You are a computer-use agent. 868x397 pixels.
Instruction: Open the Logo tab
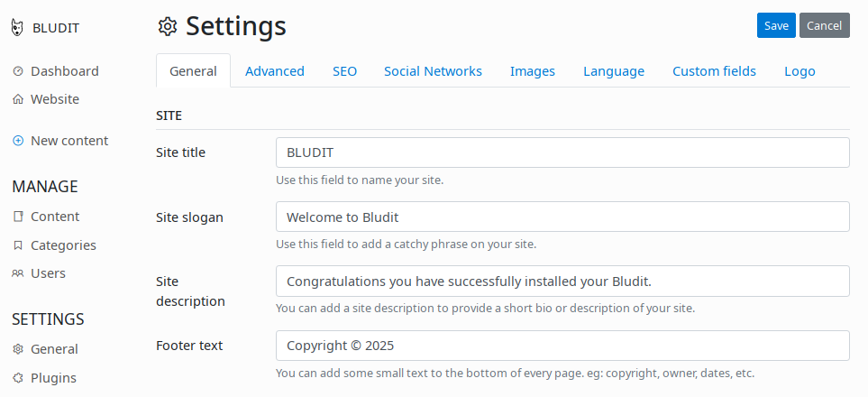coord(799,71)
